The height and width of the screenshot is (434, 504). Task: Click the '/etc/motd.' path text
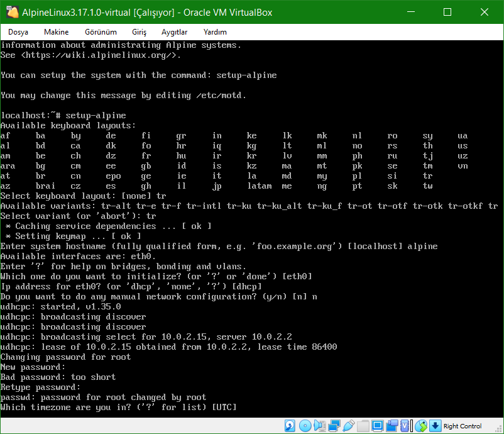coord(221,95)
